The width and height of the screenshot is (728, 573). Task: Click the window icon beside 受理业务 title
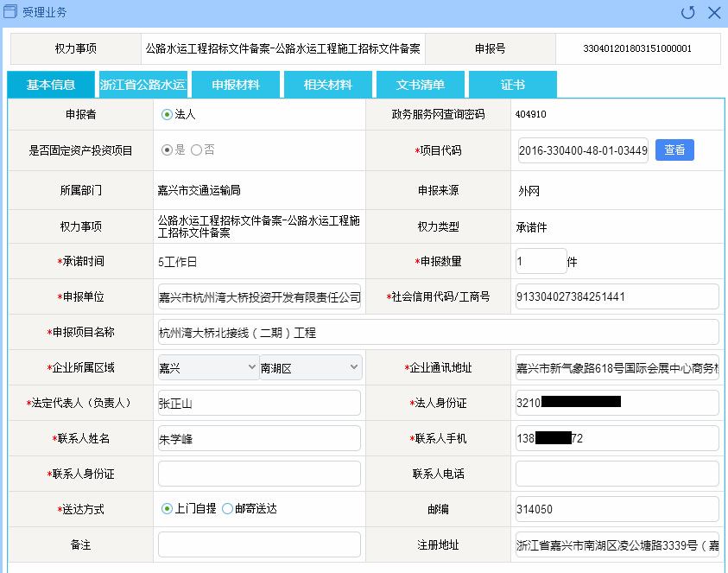(11, 12)
